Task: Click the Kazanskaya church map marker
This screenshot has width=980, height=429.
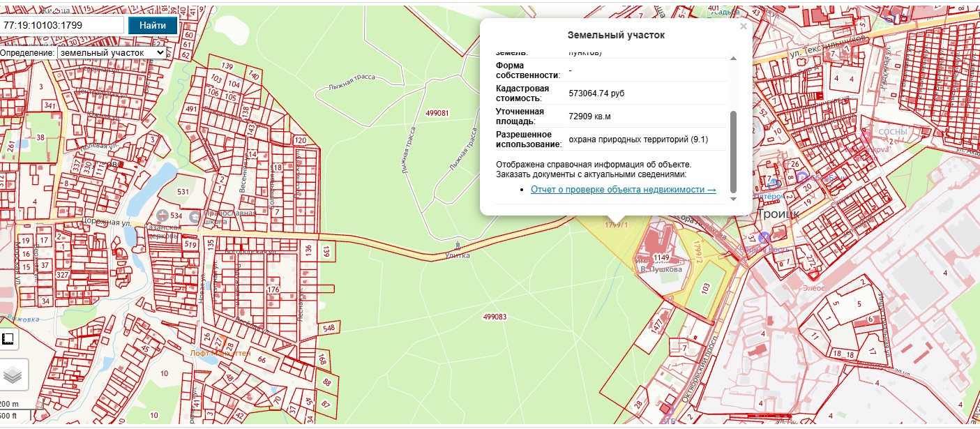Action: pos(163,214)
